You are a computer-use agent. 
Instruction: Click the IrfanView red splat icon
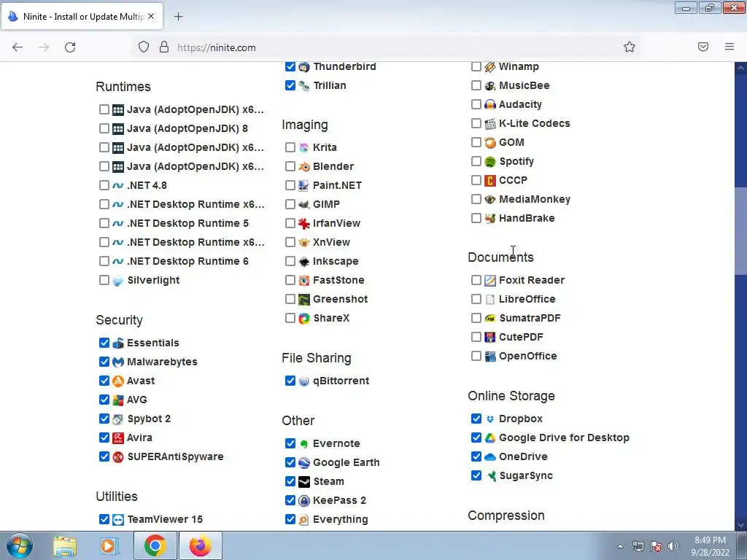point(304,223)
